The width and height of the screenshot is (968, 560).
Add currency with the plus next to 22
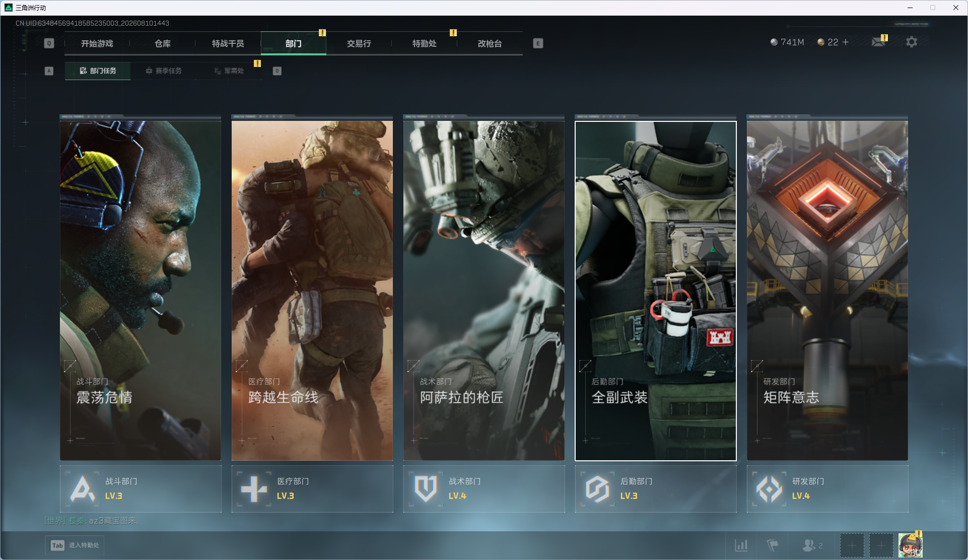click(x=846, y=42)
